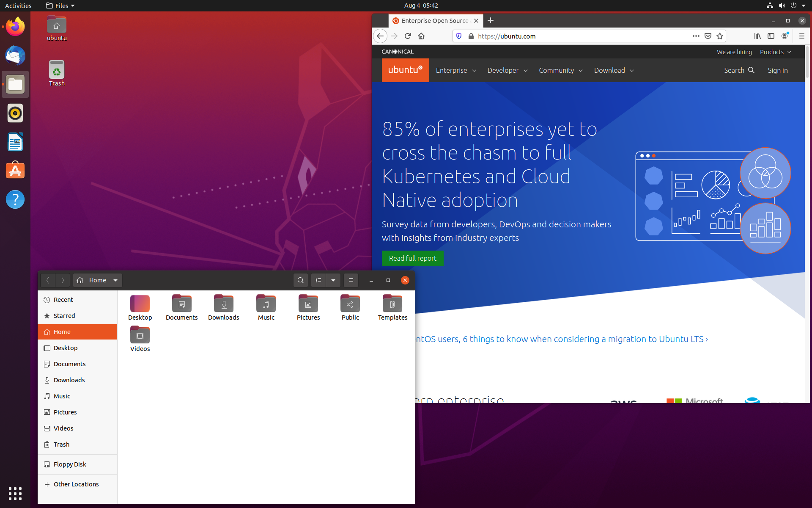Click Firefox back navigation arrow
This screenshot has height=508, width=812.
[x=380, y=36]
